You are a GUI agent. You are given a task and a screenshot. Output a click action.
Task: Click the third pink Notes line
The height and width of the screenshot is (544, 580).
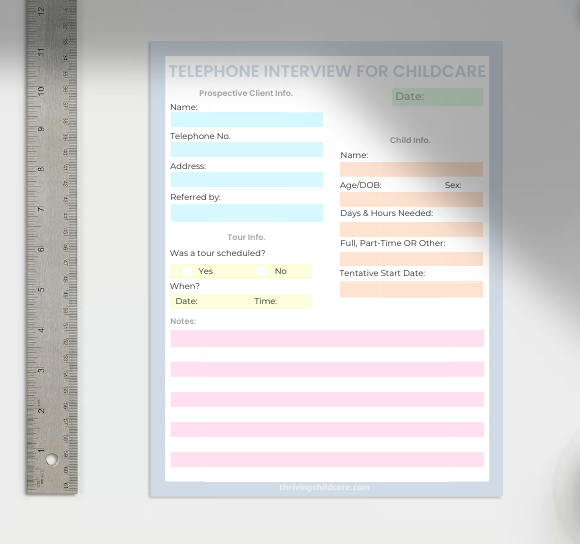pos(327,399)
